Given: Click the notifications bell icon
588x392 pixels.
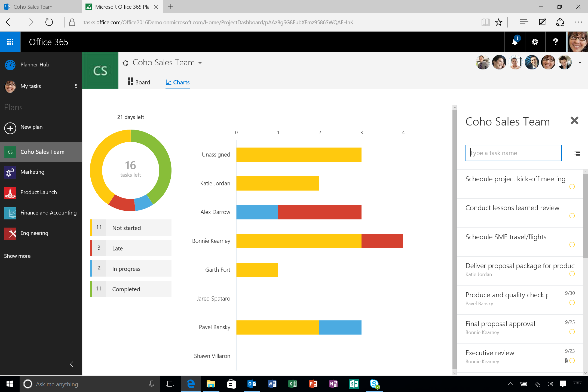Looking at the screenshot, I should [x=514, y=42].
